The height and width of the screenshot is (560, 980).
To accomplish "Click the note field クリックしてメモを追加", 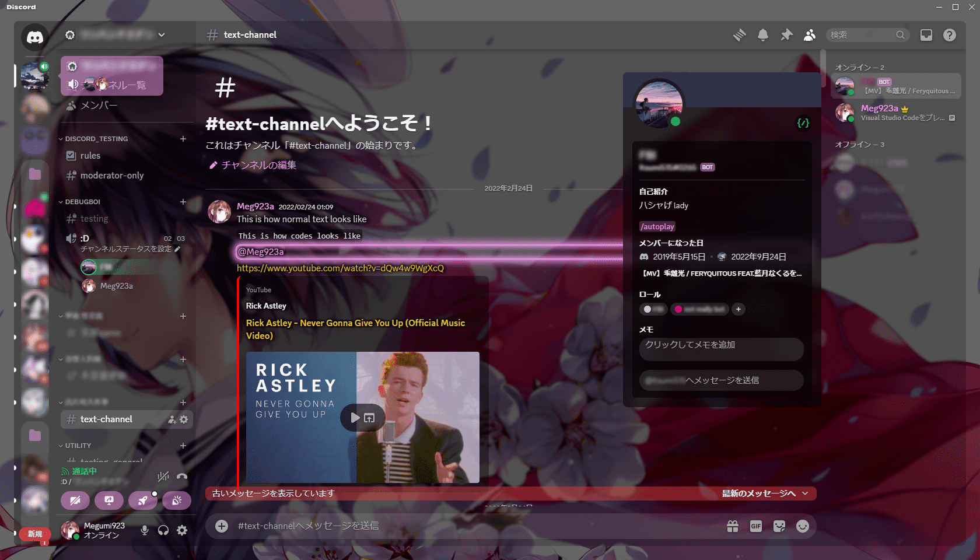I will tap(722, 349).
